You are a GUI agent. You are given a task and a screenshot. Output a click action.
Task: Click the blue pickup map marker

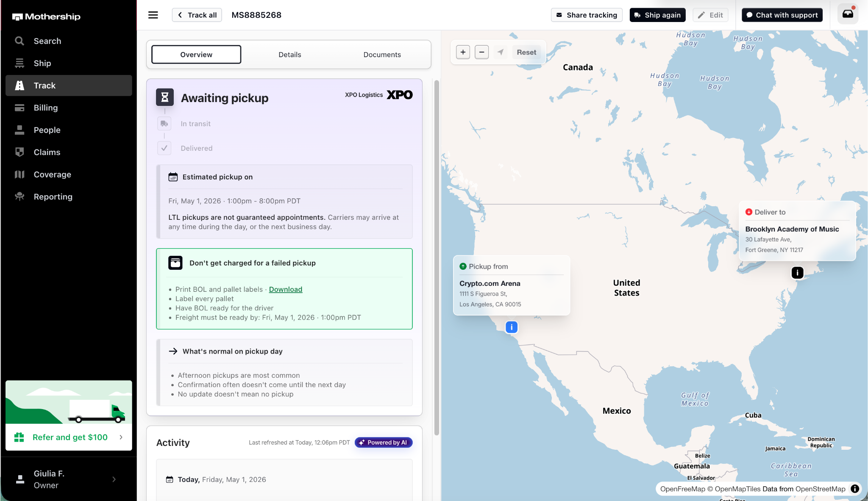(512, 327)
